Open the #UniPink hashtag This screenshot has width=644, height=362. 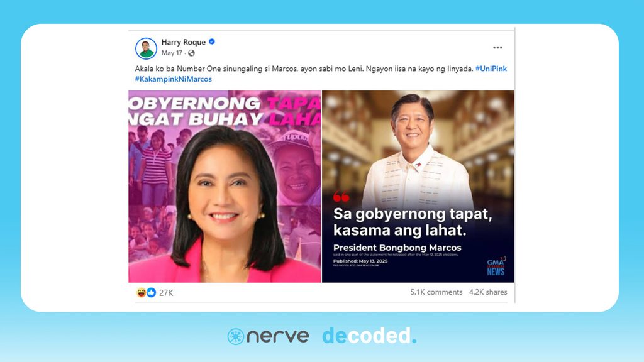(x=491, y=69)
